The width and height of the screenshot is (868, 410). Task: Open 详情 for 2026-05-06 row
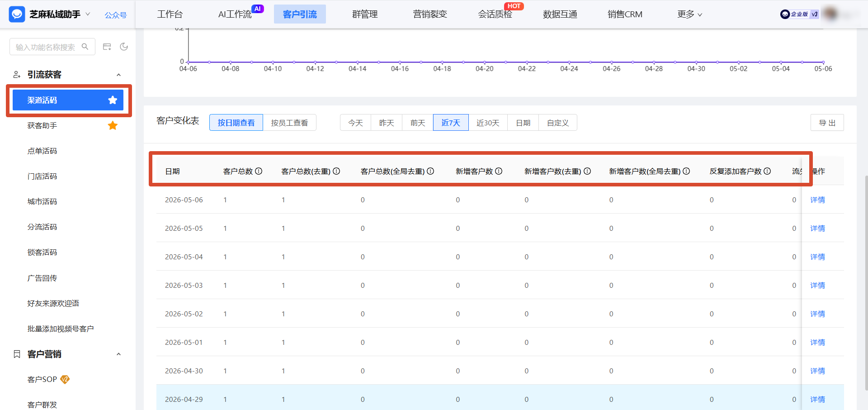[817, 200]
